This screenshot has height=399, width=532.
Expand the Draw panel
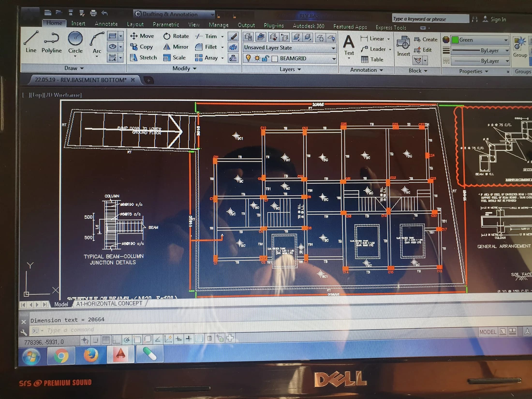[74, 68]
